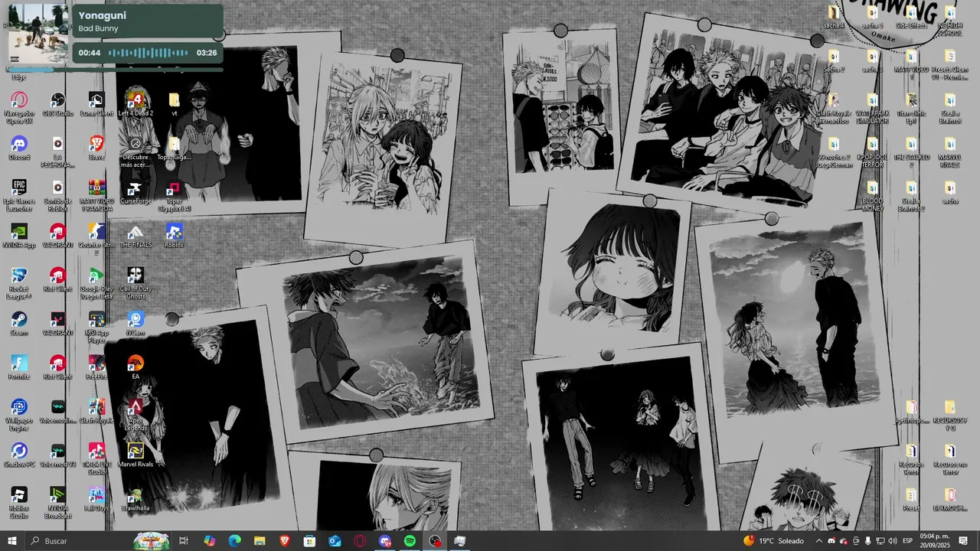Open the Recursos no terror folder
The image size is (980, 551).
coord(950,459)
